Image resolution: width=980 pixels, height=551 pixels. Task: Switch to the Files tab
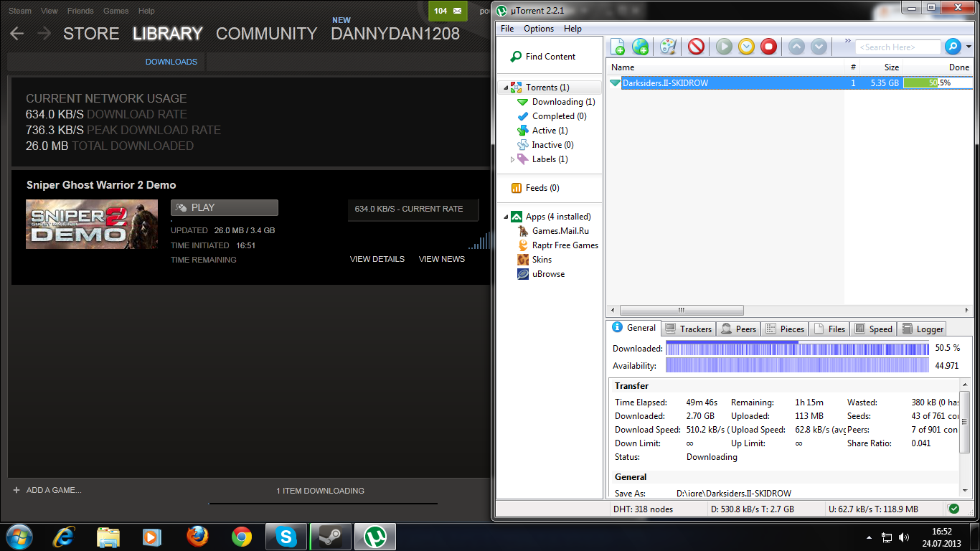829,329
